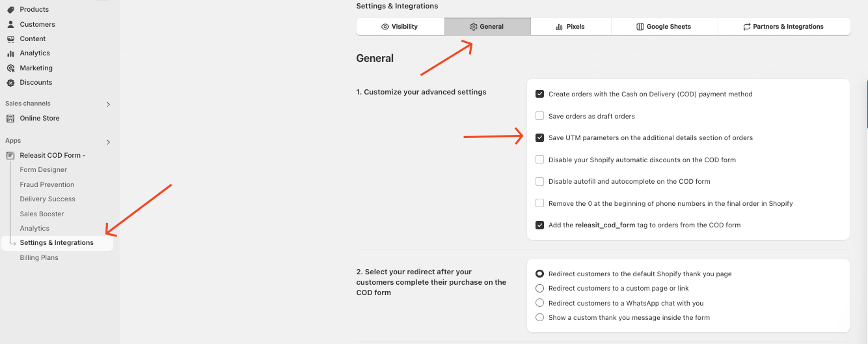Enable Save orders as draft orders checkbox
This screenshot has width=868, height=344.
click(539, 116)
